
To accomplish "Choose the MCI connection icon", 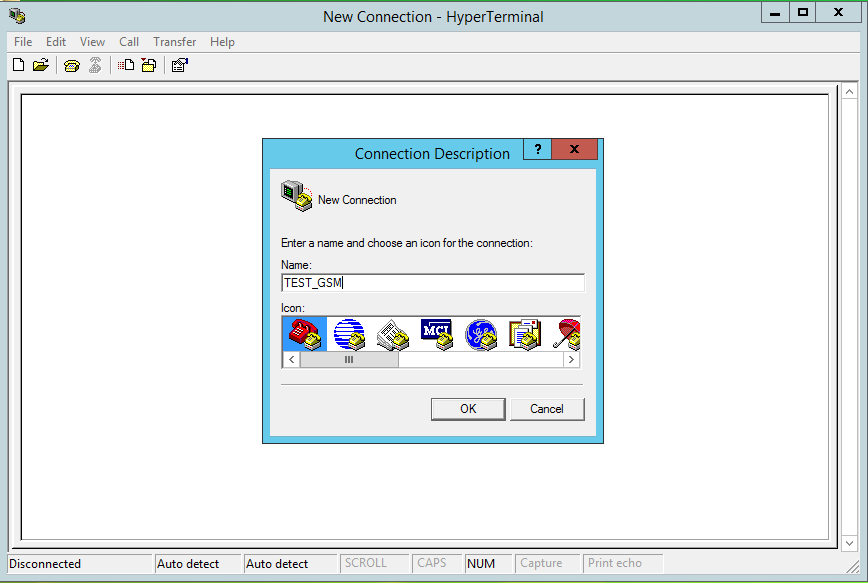I will tap(437, 334).
